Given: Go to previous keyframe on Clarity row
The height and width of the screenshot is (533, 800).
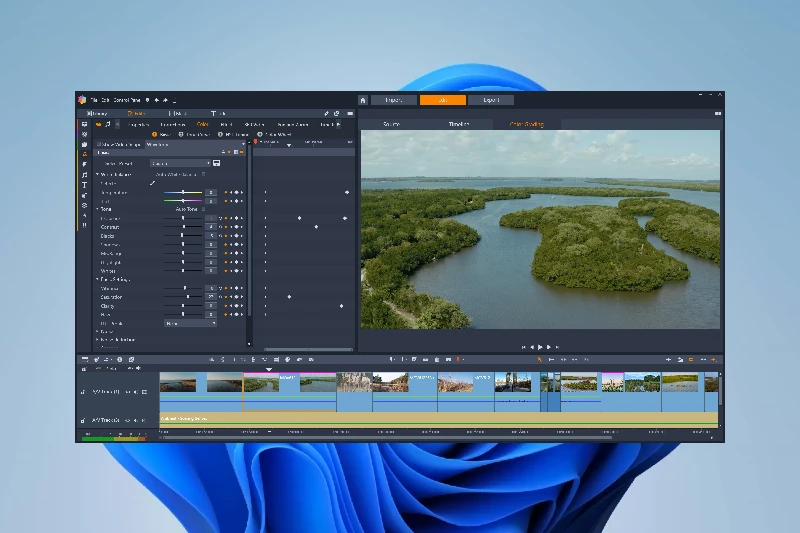Looking at the screenshot, I should point(231,306).
